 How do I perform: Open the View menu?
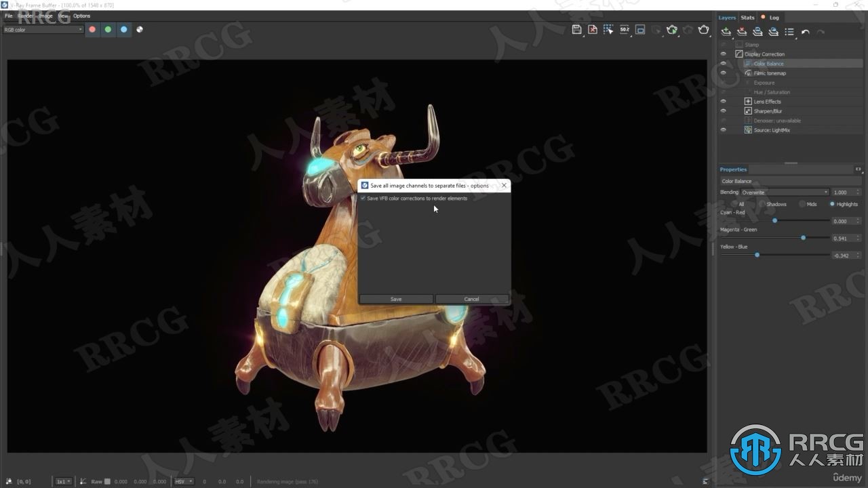click(63, 16)
